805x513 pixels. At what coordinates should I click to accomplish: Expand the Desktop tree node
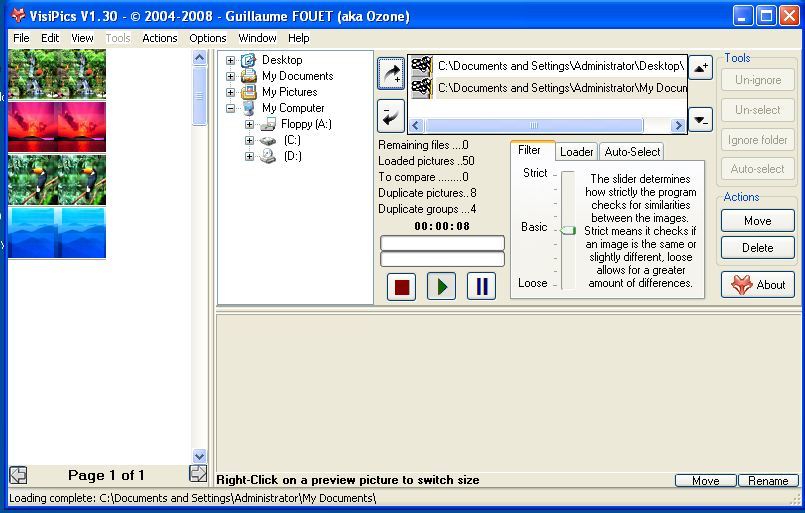[231, 60]
